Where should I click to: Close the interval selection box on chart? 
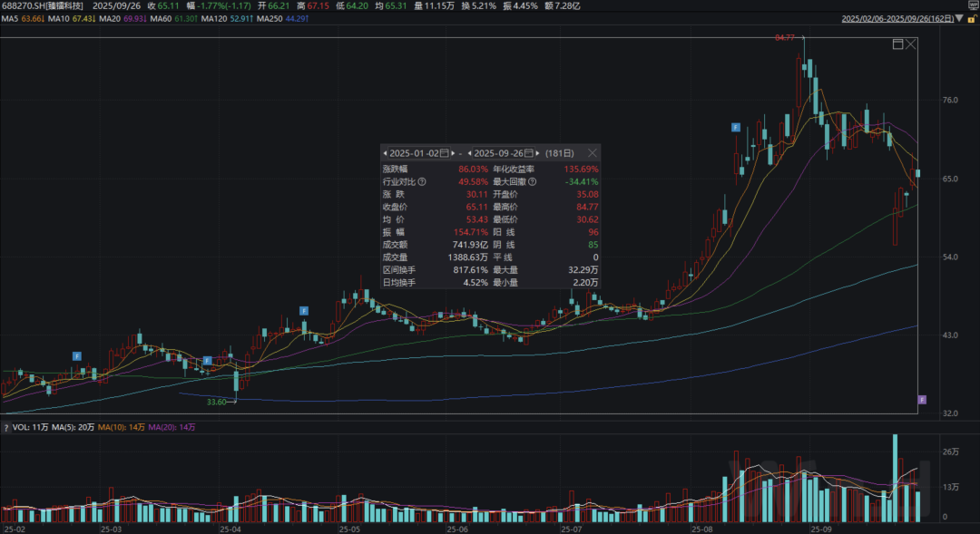pos(911,44)
